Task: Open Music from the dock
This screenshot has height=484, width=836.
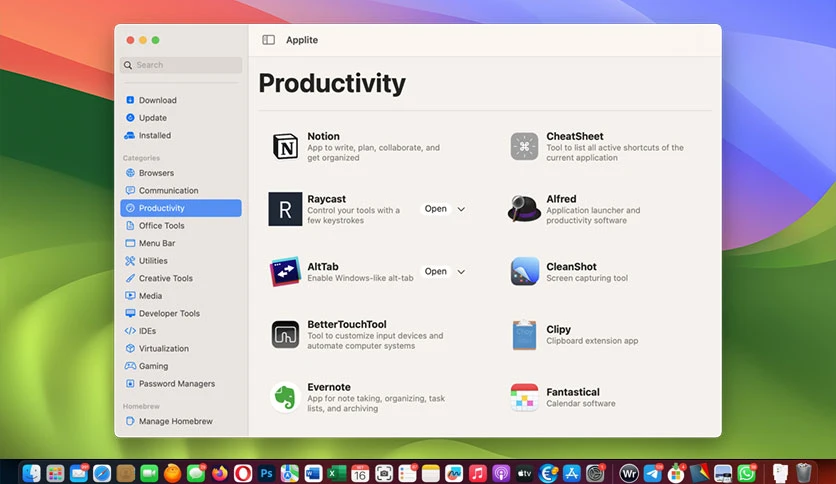Action: point(477,473)
